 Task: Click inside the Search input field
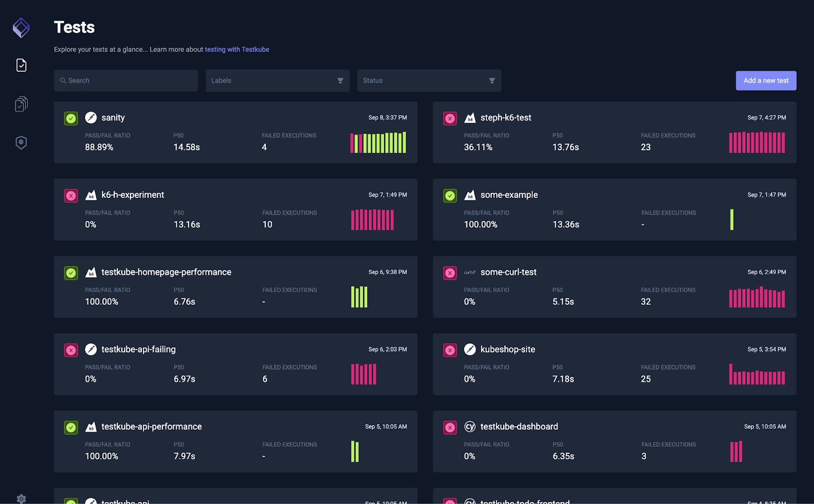point(127,80)
